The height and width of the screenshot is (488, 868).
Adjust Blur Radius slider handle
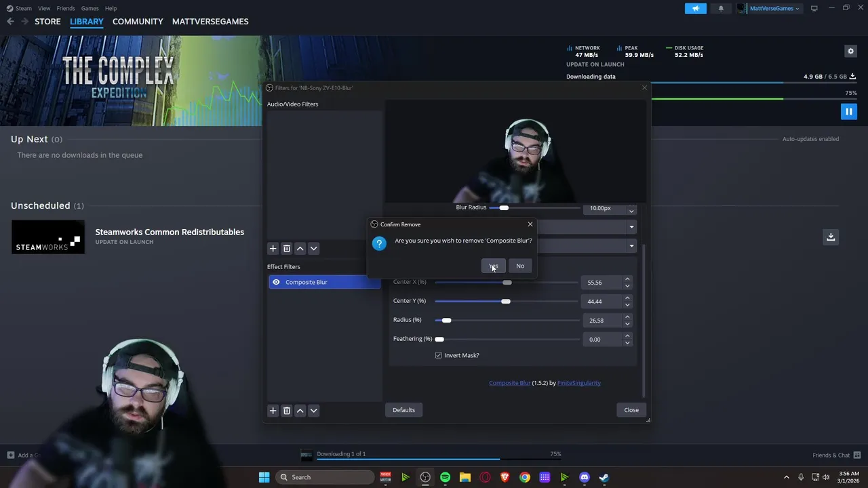pyautogui.click(x=504, y=208)
